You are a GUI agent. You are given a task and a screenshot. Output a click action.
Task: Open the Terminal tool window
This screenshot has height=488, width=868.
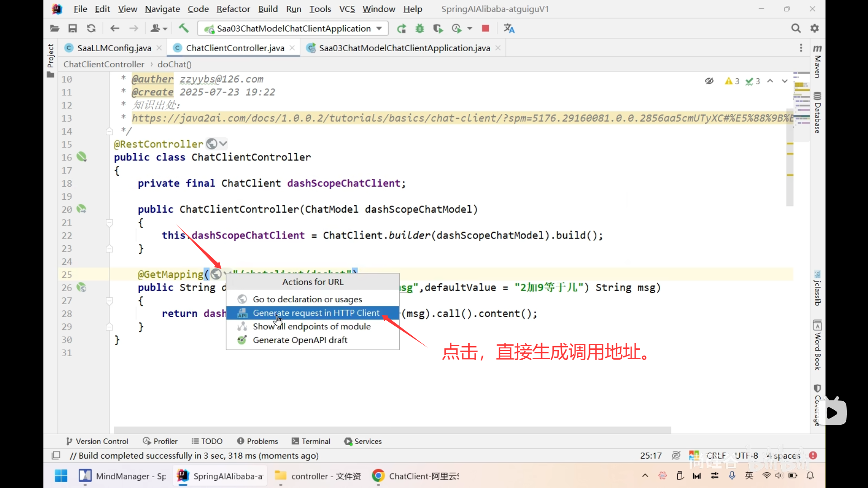tap(311, 441)
